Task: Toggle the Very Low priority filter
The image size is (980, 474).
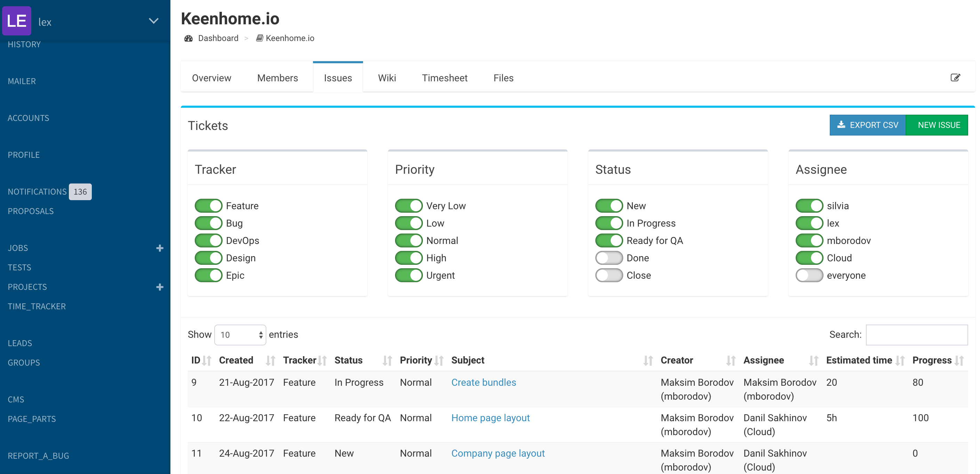Action: pos(409,206)
